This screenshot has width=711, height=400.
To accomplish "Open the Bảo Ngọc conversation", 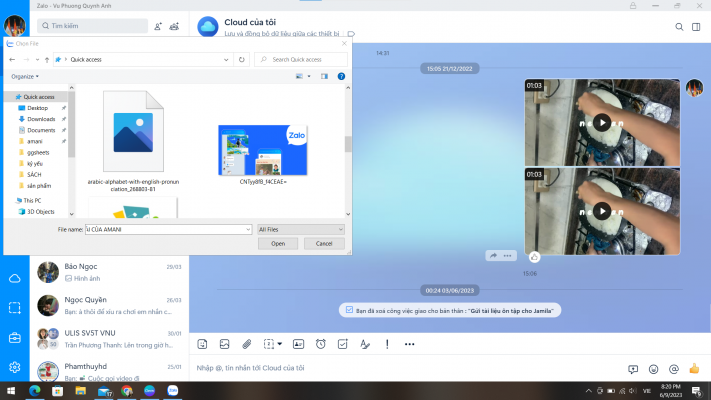I will point(109,272).
